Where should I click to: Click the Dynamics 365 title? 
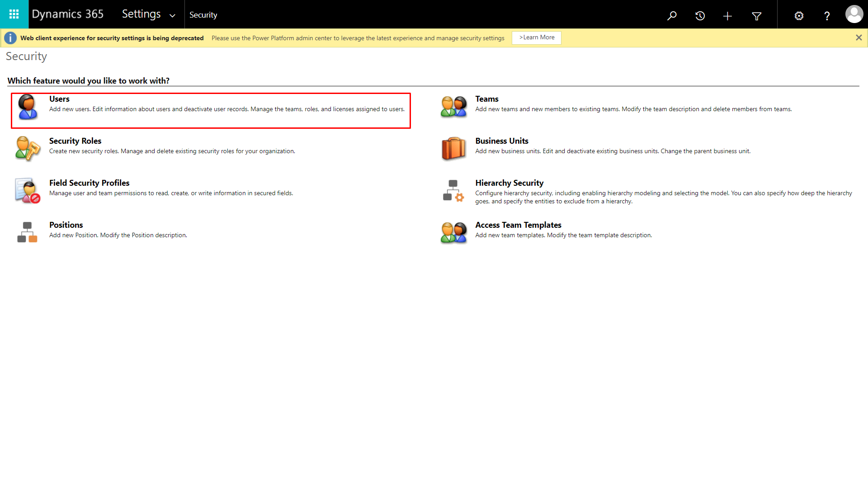[68, 14]
